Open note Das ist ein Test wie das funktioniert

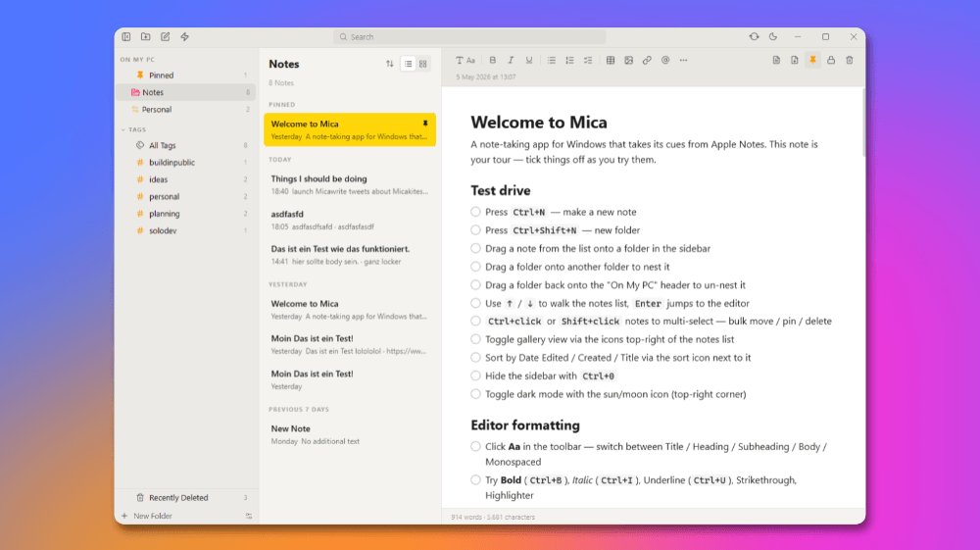click(350, 254)
